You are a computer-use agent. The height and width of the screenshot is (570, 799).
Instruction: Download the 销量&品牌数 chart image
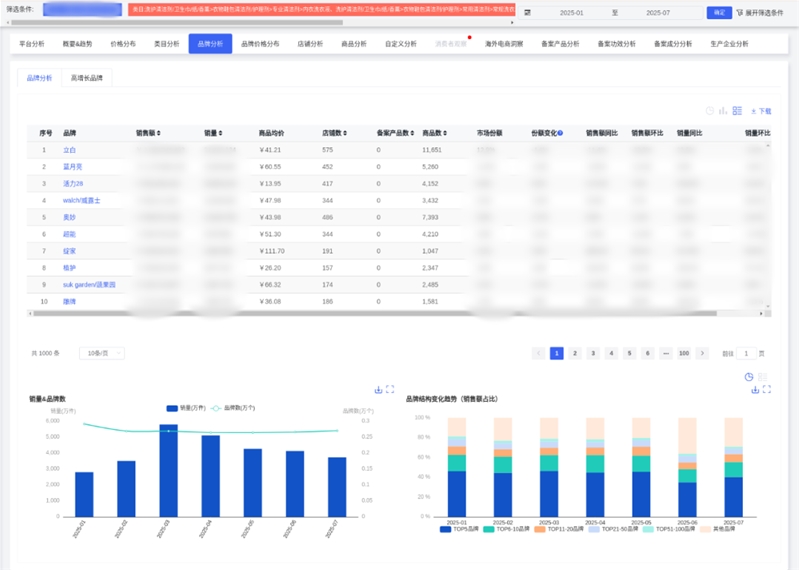[x=378, y=390]
